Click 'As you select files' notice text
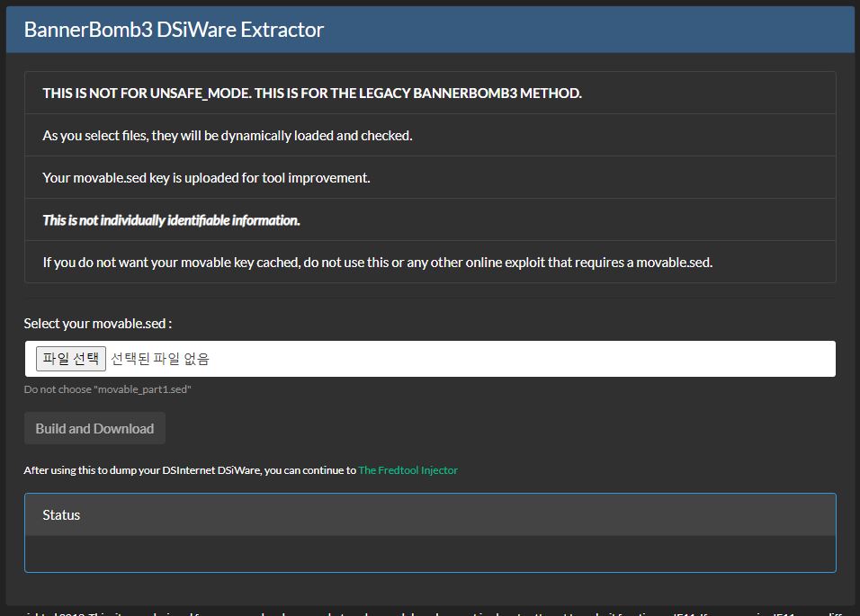Image resolution: width=860 pixels, height=616 pixels. [228, 136]
